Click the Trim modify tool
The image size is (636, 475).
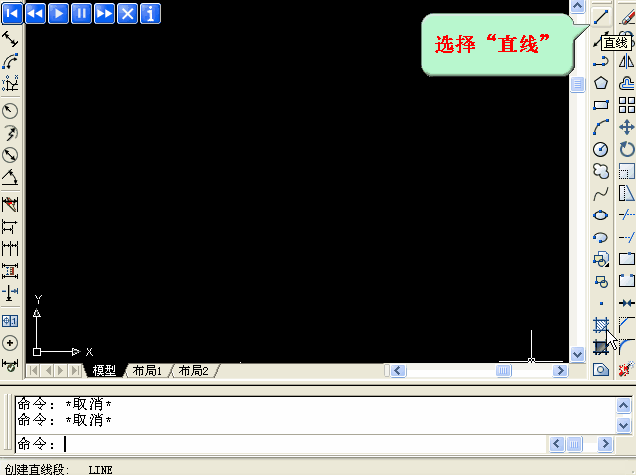[627, 215]
